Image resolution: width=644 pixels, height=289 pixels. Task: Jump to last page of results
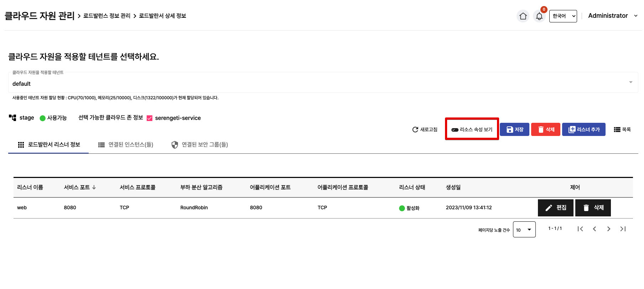(x=623, y=229)
